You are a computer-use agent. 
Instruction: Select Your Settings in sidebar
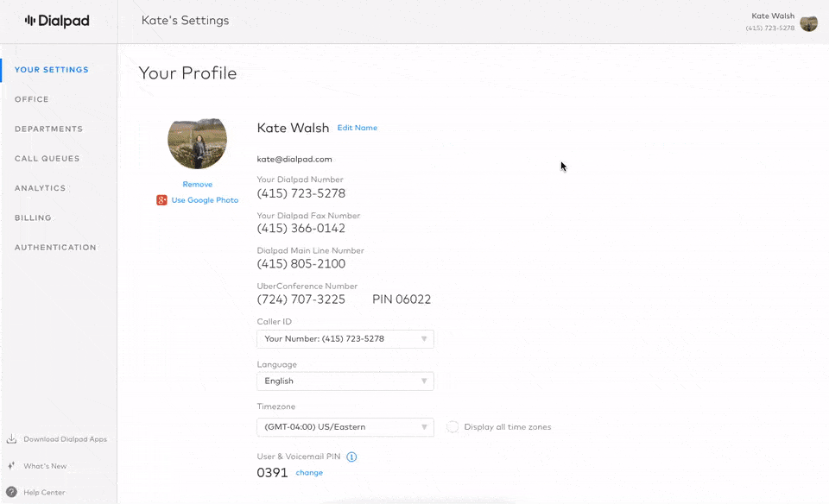(51, 70)
